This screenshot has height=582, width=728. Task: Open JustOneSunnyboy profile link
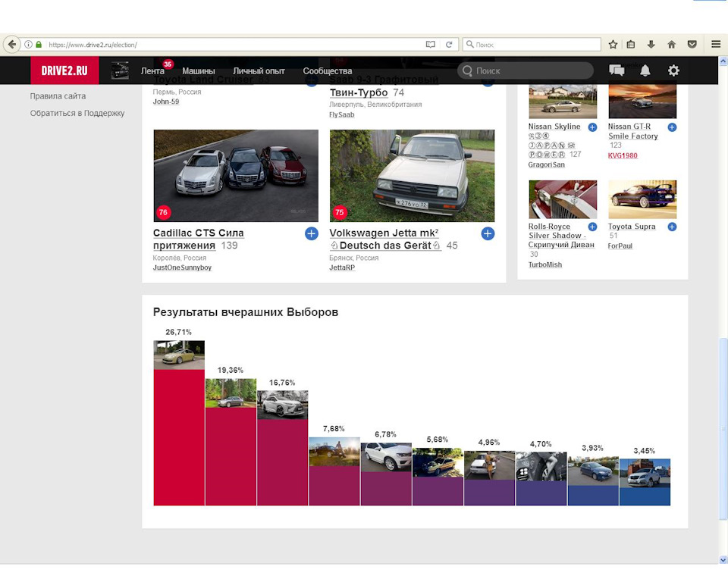[x=182, y=268]
